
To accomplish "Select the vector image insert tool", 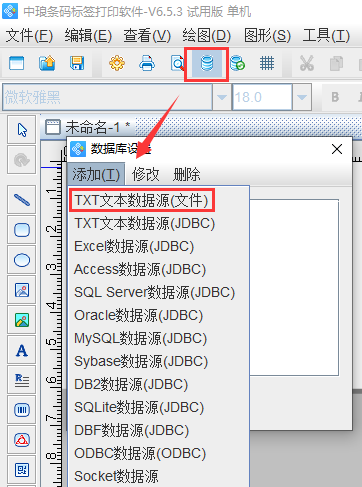I will [22, 290].
